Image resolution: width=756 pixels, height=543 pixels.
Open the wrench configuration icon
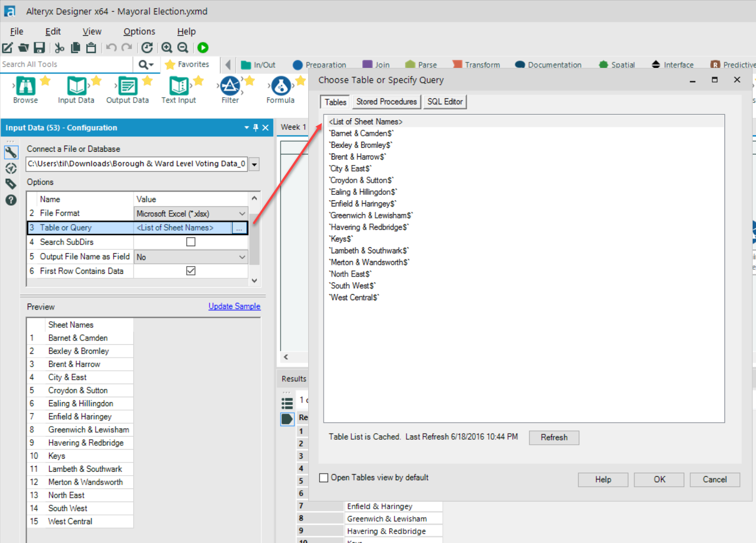click(x=11, y=152)
